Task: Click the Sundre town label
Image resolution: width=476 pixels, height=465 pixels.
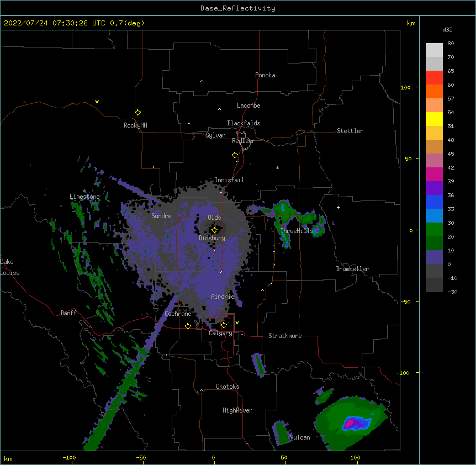Action: (x=161, y=216)
